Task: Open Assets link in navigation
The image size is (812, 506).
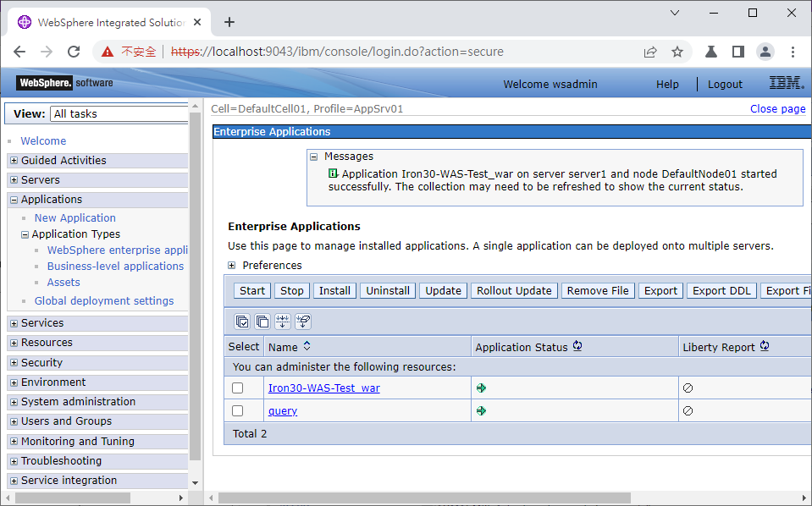Action: click(64, 282)
